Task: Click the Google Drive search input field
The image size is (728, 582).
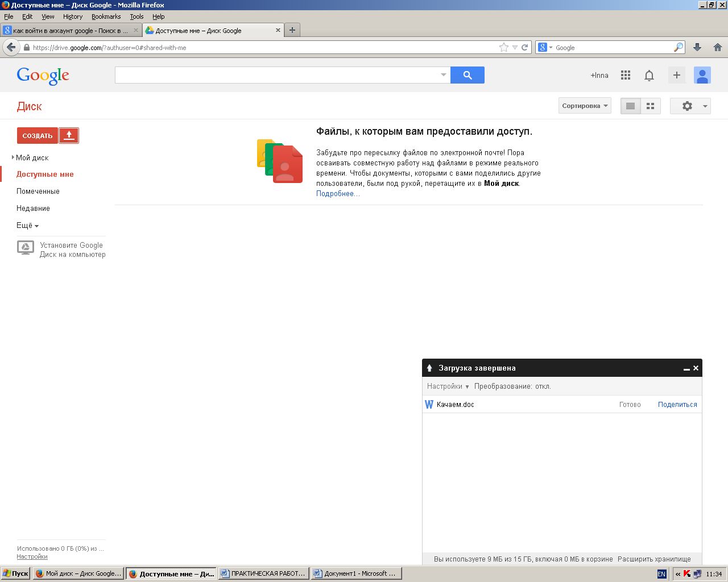Action: 277,75
